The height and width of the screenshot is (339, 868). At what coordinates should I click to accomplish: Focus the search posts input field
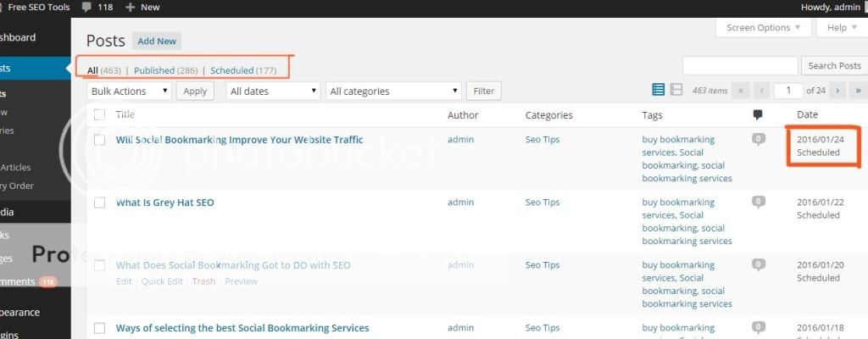point(740,65)
